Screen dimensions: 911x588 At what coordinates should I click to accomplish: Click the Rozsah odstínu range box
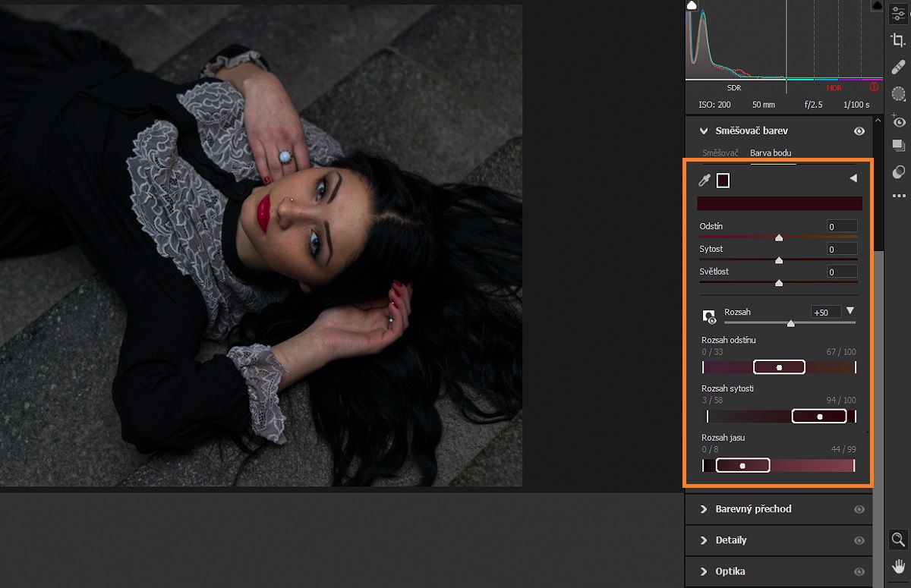point(779,367)
